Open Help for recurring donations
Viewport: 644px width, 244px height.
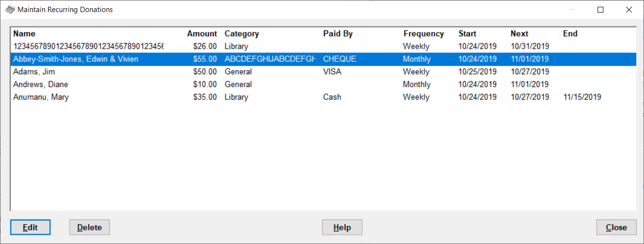click(342, 227)
